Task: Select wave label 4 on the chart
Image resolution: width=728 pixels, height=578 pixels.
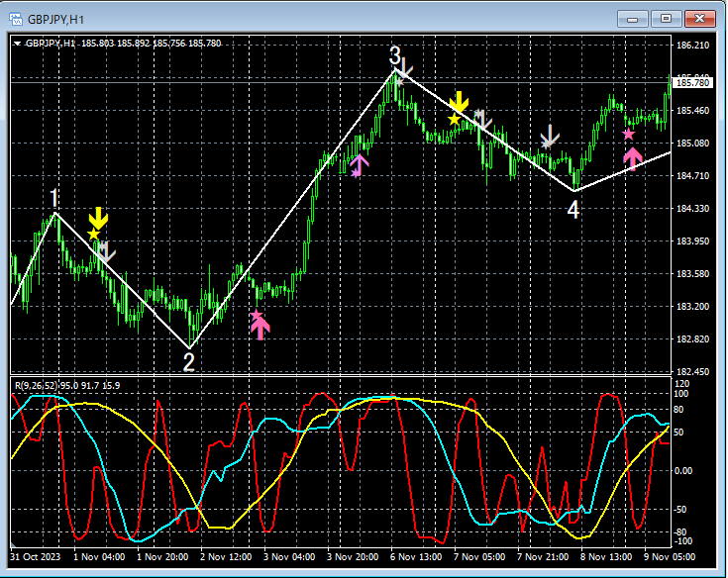Action: [x=572, y=209]
